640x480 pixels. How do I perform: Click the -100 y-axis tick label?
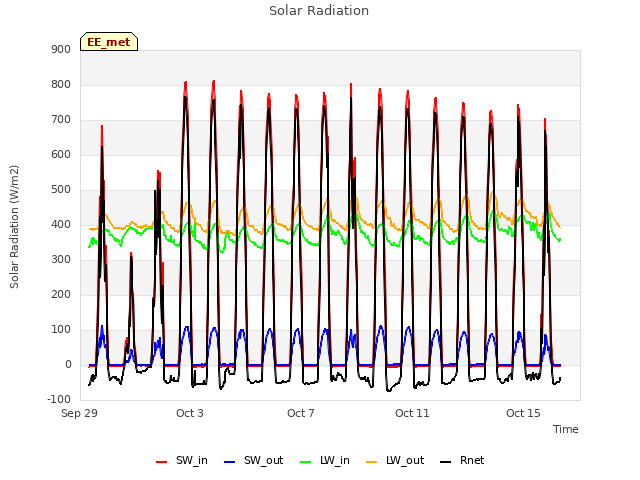(x=59, y=399)
